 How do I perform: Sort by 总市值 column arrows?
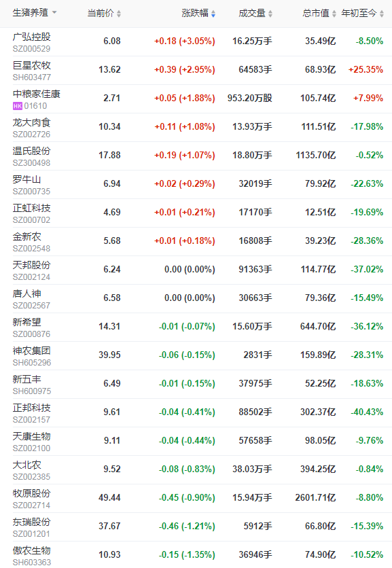[334, 14]
